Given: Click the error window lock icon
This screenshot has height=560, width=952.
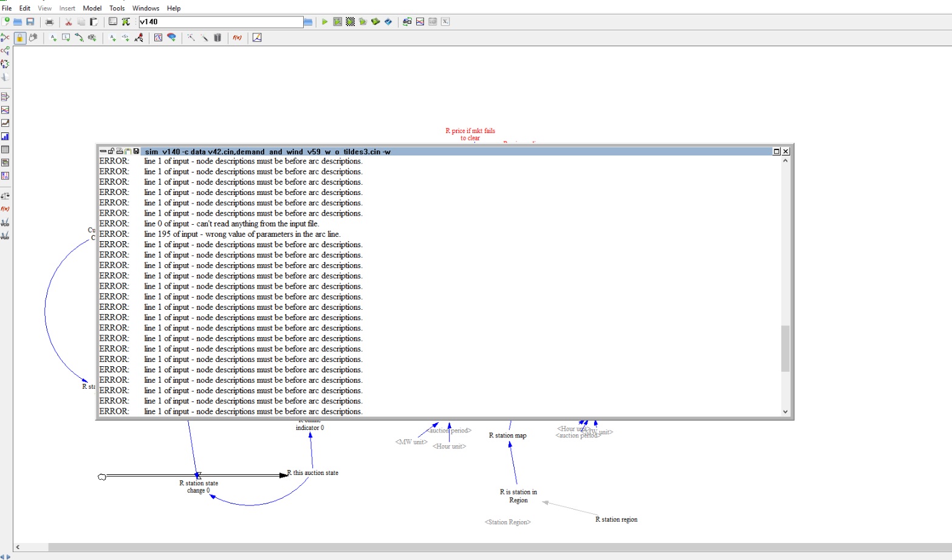Looking at the screenshot, I should coord(111,151).
